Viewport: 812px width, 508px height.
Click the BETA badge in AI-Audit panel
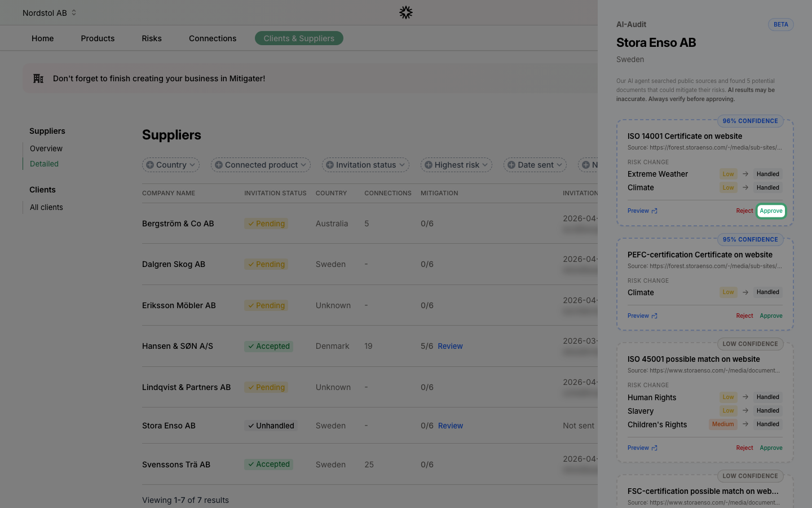[781, 24]
